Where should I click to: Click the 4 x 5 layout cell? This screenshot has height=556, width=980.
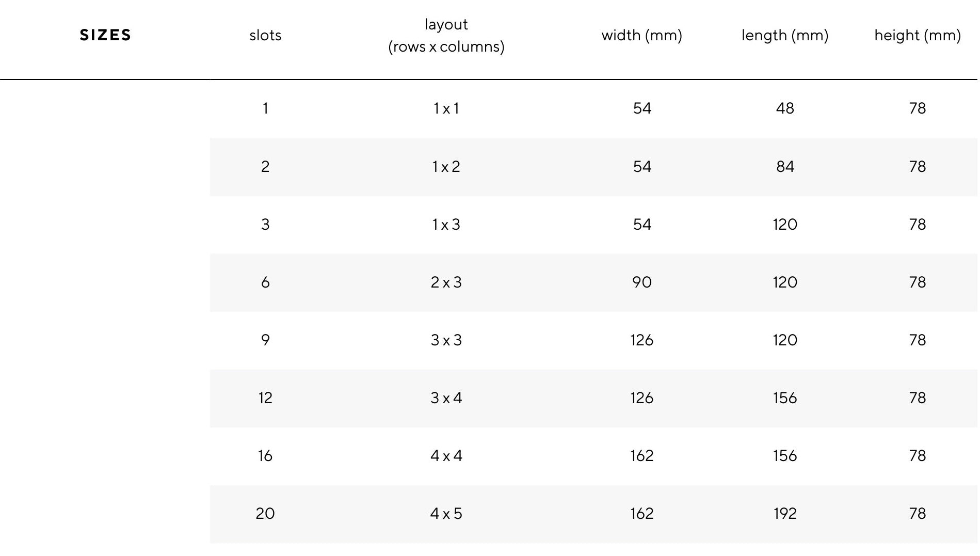coord(446,514)
